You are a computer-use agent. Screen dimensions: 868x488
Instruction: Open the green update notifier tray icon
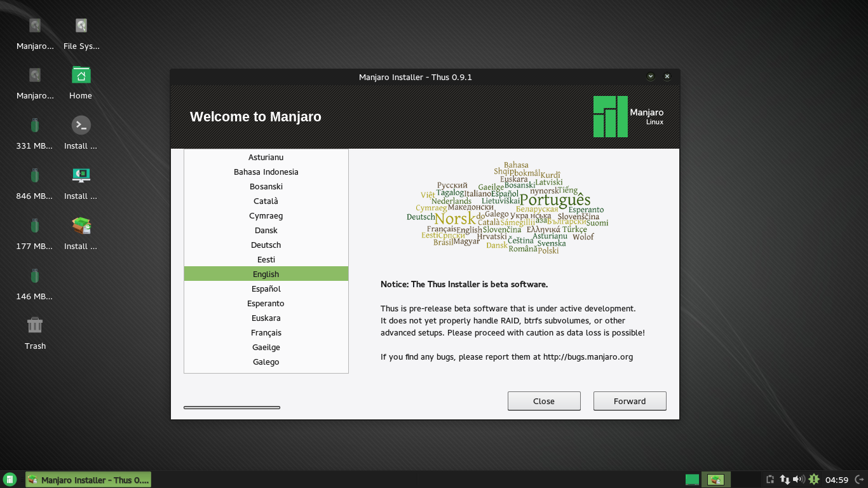[814, 480]
